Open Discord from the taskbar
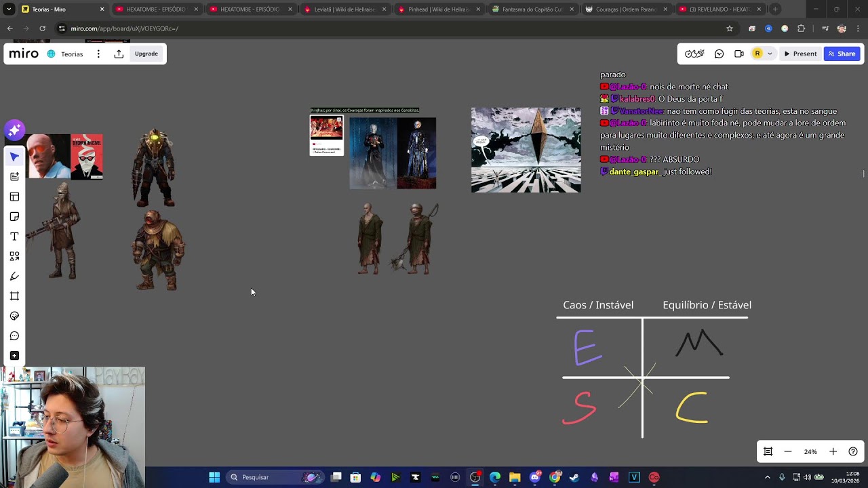 [x=535, y=477]
